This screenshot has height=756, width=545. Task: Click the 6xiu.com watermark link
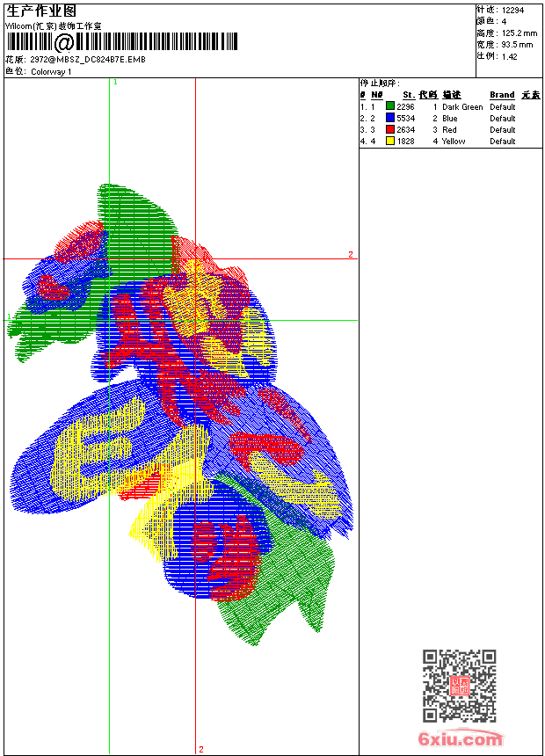click(x=461, y=738)
